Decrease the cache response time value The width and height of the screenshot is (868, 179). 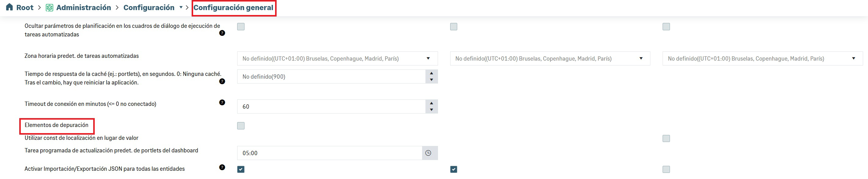point(431,80)
